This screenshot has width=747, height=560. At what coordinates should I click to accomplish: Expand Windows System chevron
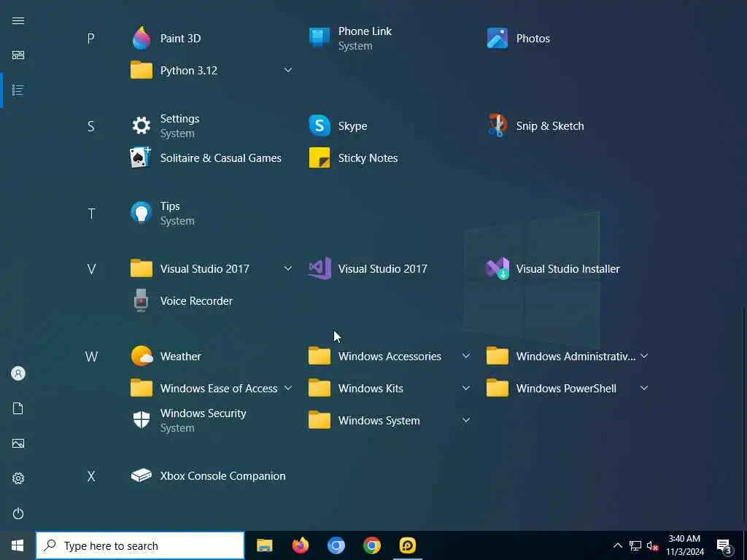[x=466, y=420]
